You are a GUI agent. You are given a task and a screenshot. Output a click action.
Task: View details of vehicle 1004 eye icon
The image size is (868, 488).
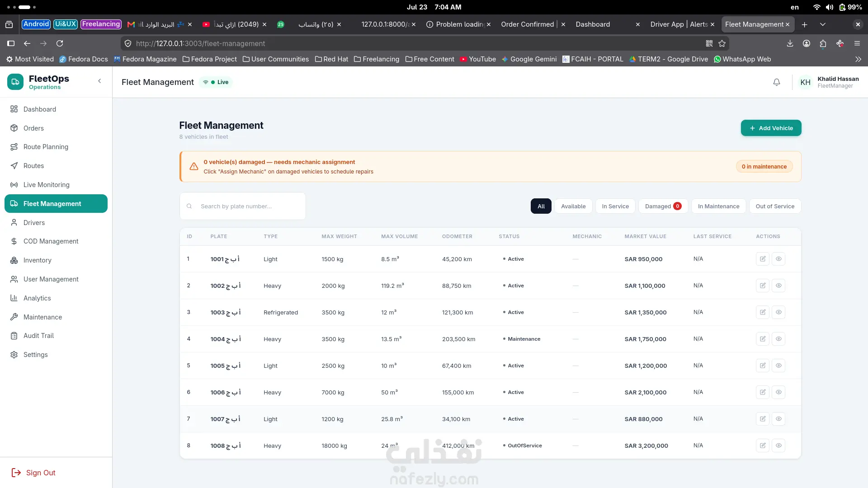point(778,339)
